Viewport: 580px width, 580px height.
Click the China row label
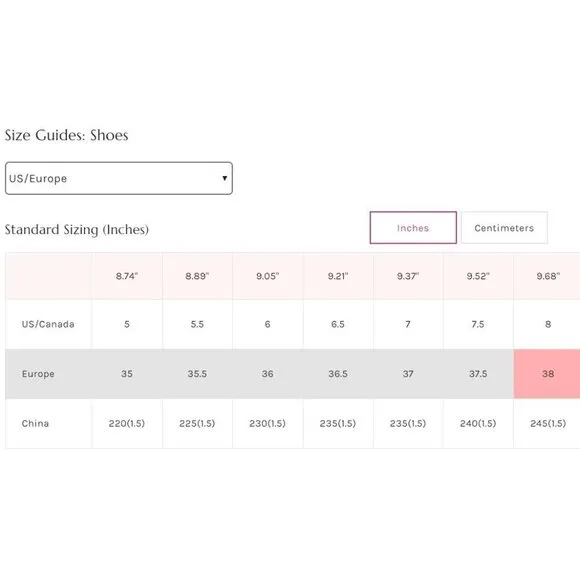35,424
